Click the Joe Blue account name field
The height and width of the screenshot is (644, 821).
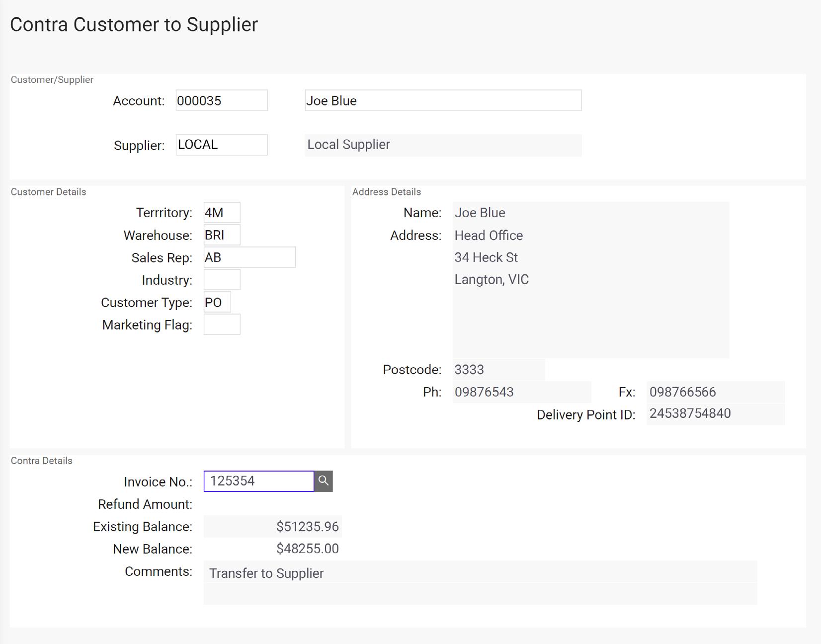443,100
